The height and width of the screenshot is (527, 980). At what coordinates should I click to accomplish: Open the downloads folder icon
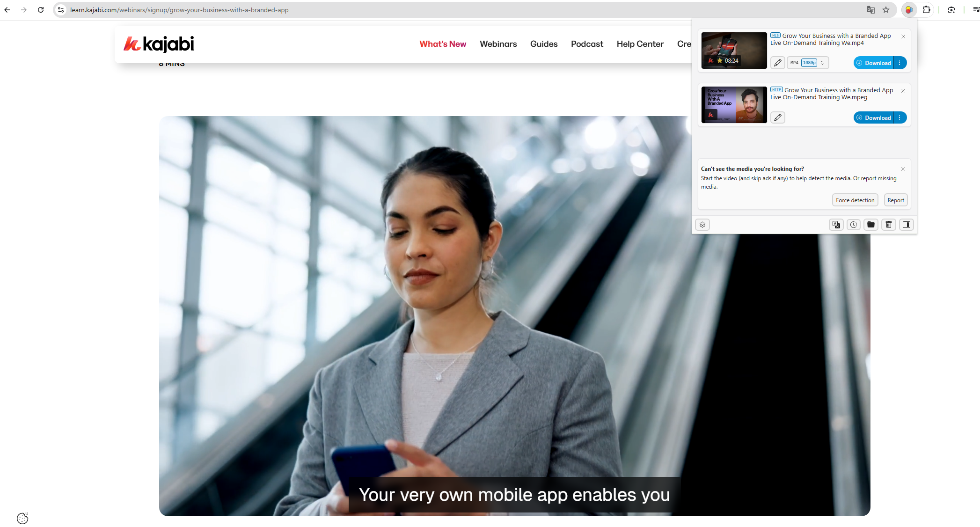point(870,225)
